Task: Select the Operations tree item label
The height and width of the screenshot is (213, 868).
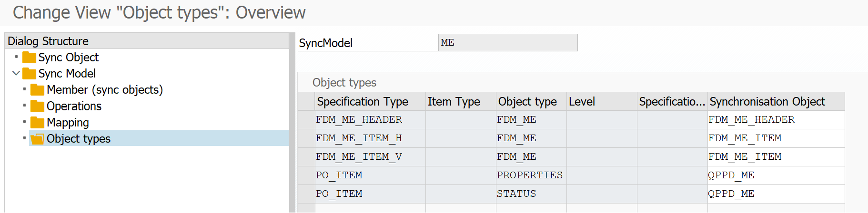Action: coord(74,106)
